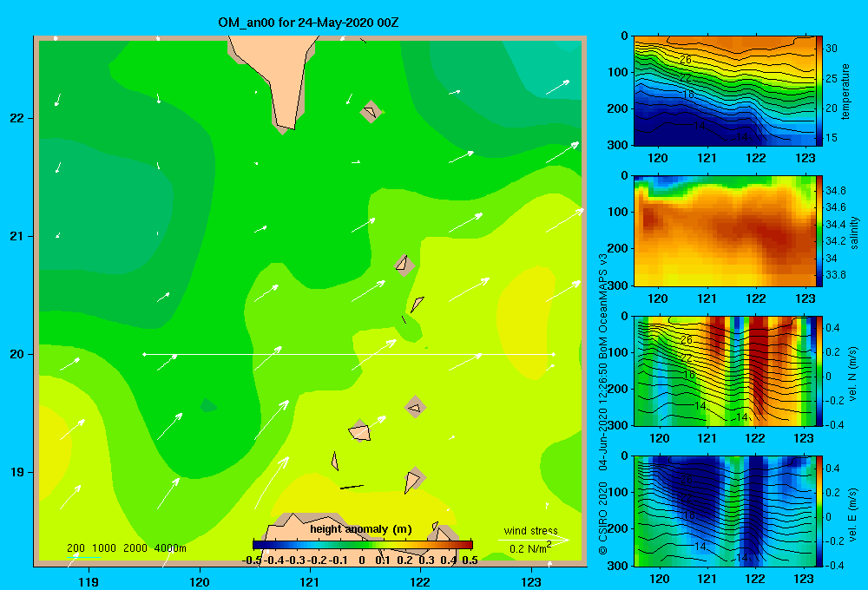The image size is (868, 590).
Task: Select the salinity cross-section panel
Action: tap(724, 232)
